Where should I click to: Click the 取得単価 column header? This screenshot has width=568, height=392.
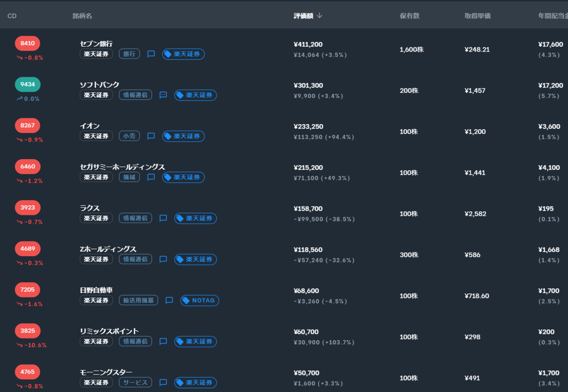pos(478,16)
